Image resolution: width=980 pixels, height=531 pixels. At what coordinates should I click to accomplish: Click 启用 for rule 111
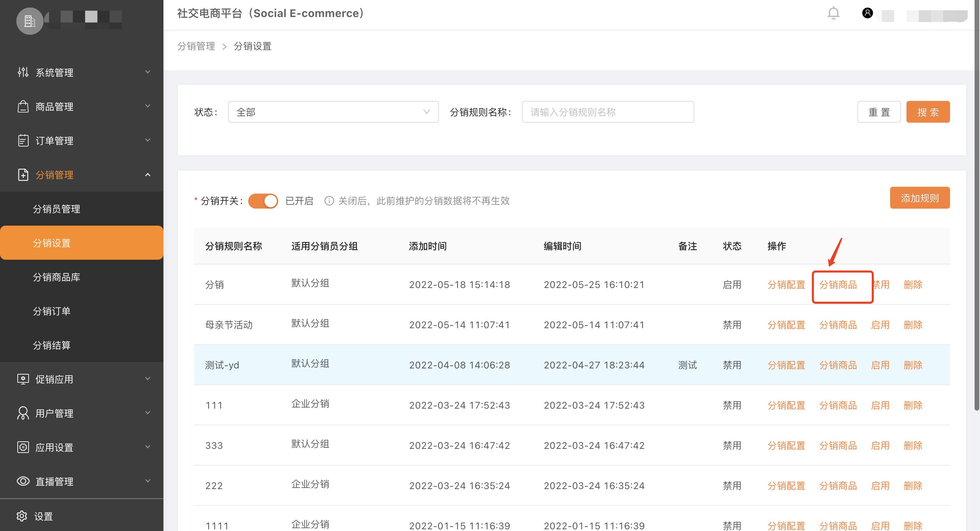880,405
